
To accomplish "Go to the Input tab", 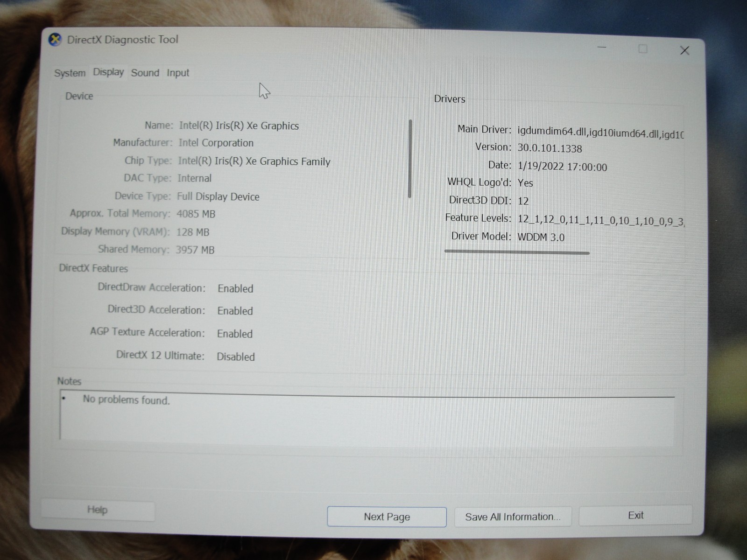I will (178, 73).
